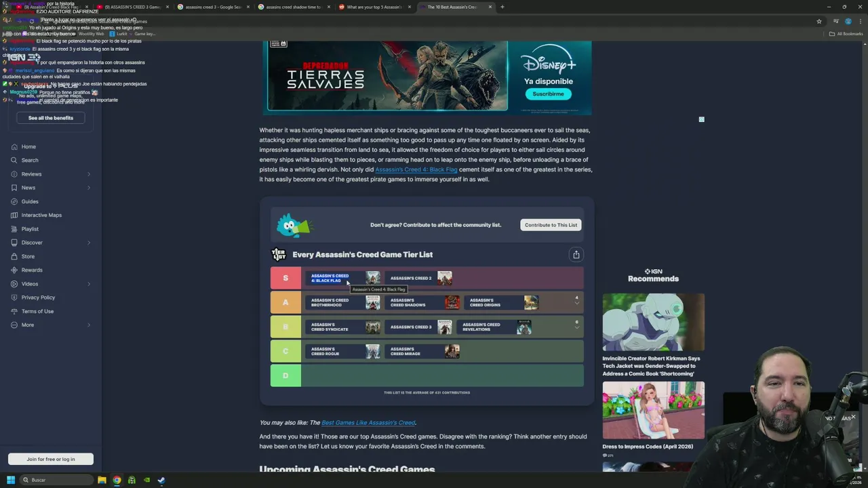Switch to What are your top 5 Assassin's tab

[374, 7]
